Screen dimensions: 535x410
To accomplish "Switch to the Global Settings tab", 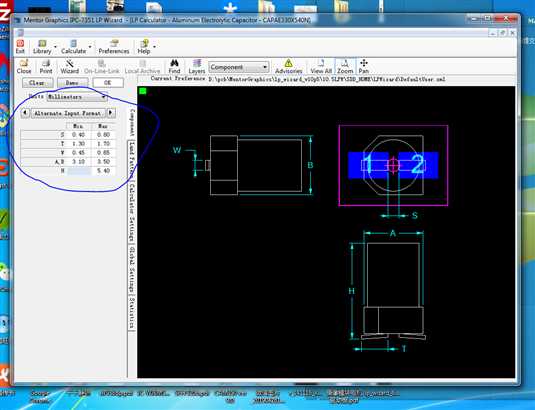I will tap(132, 269).
